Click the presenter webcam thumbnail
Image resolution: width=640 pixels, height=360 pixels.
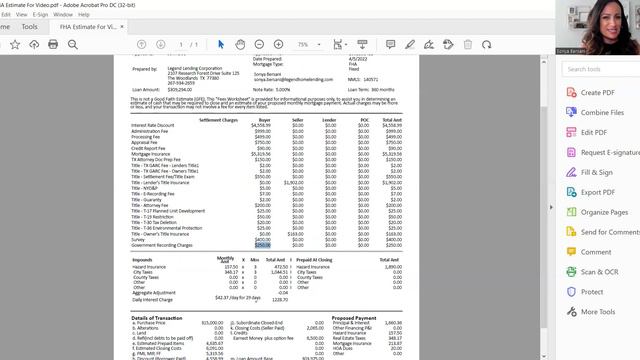(598, 27)
